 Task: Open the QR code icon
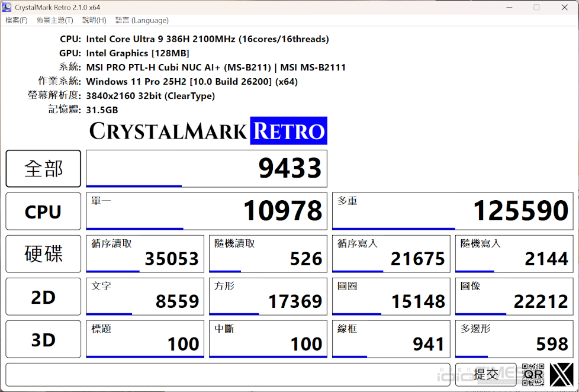533,375
